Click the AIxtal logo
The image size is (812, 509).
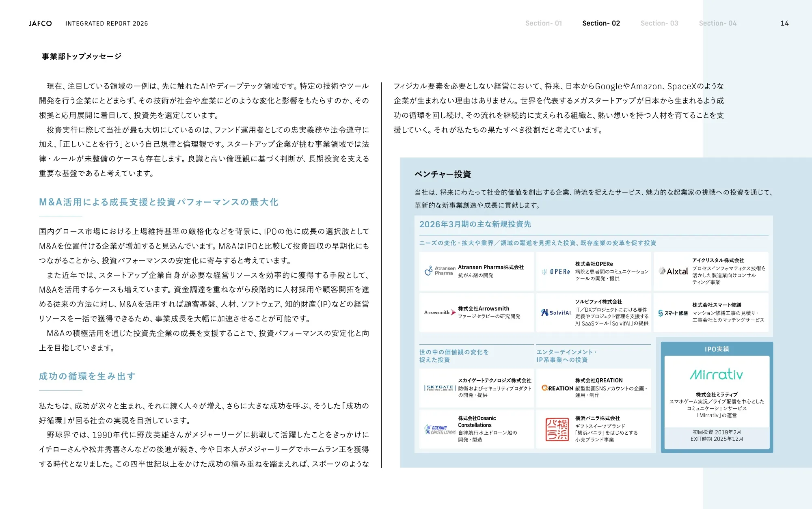pyautogui.click(x=674, y=271)
